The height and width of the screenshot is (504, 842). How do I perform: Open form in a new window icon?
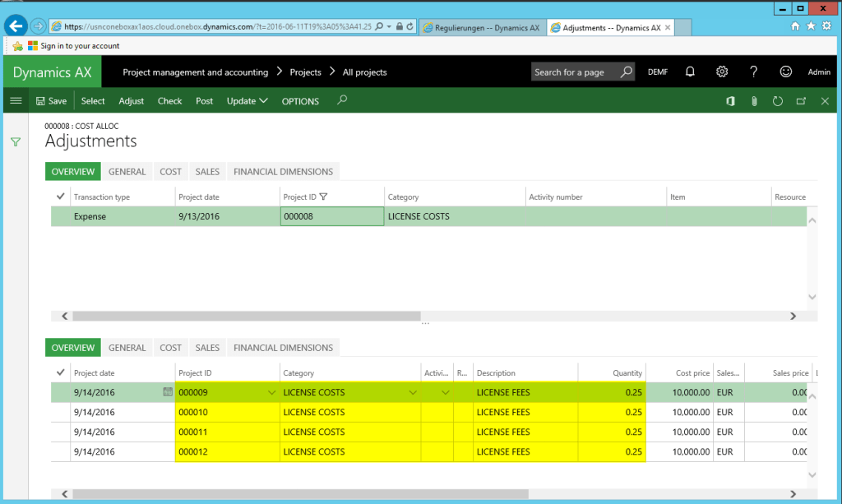click(x=801, y=100)
